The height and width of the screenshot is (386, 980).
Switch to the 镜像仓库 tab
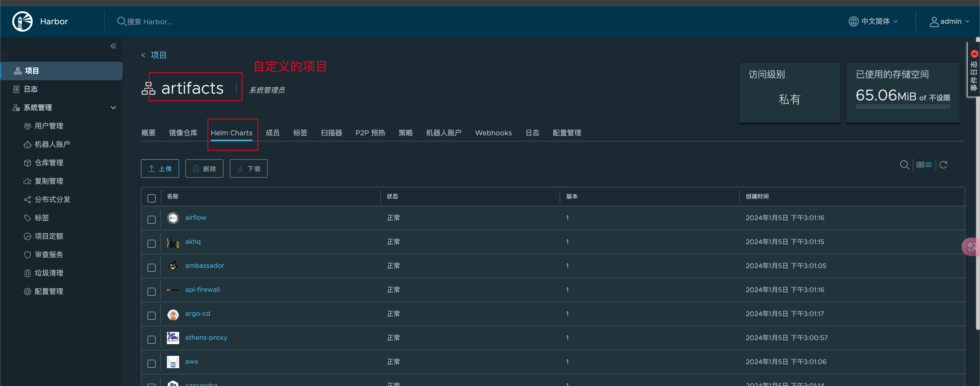pyautogui.click(x=183, y=133)
